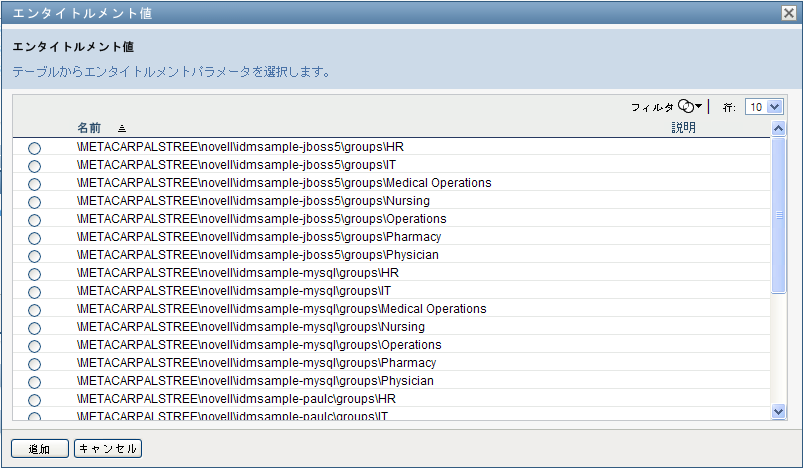Sort by the 名前 column header
803x468 pixels.
(89, 128)
